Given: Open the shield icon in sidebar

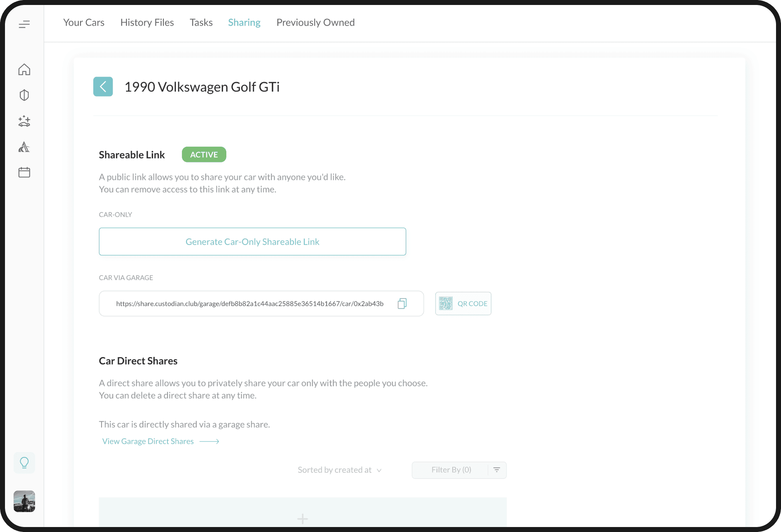Looking at the screenshot, I should pyautogui.click(x=24, y=95).
